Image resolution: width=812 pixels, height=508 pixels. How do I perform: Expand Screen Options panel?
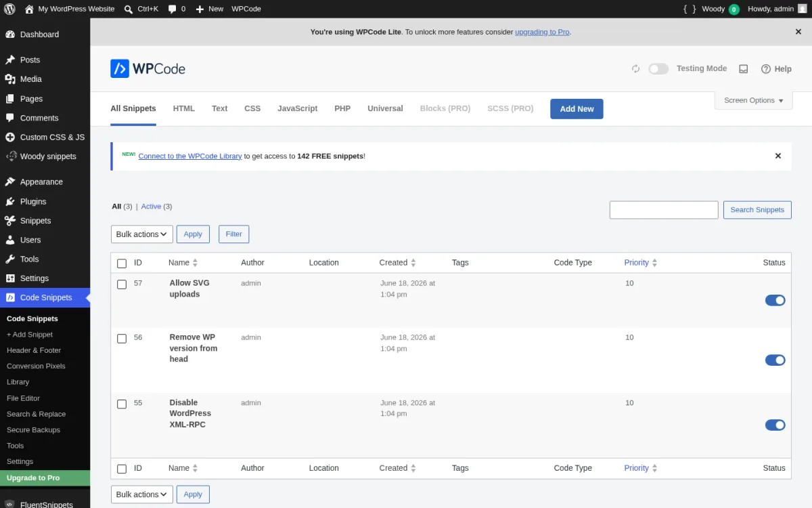(x=753, y=100)
